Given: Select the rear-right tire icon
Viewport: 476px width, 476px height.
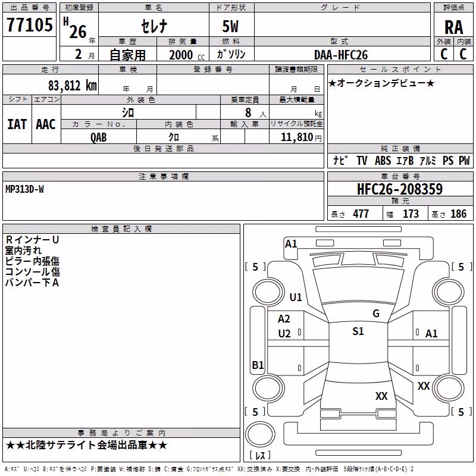Looking at the screenshot, I should (x=449, y=388).
